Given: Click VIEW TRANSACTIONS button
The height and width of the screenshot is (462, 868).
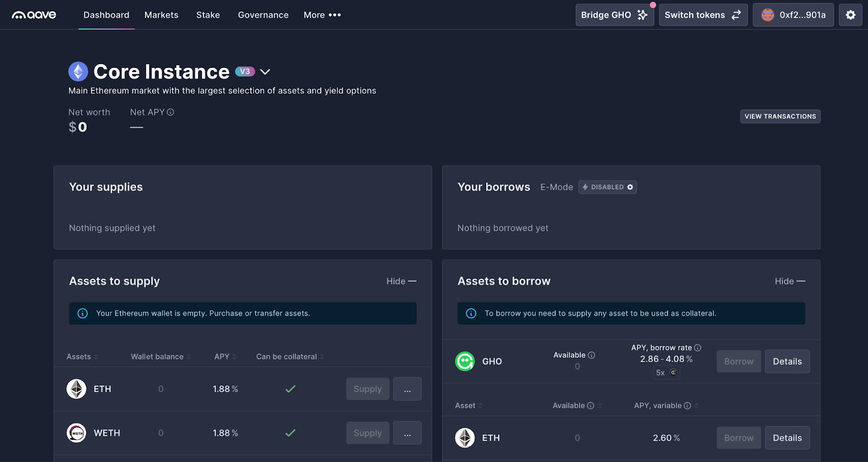Looking at the screenshot, I should coord(780,116).
